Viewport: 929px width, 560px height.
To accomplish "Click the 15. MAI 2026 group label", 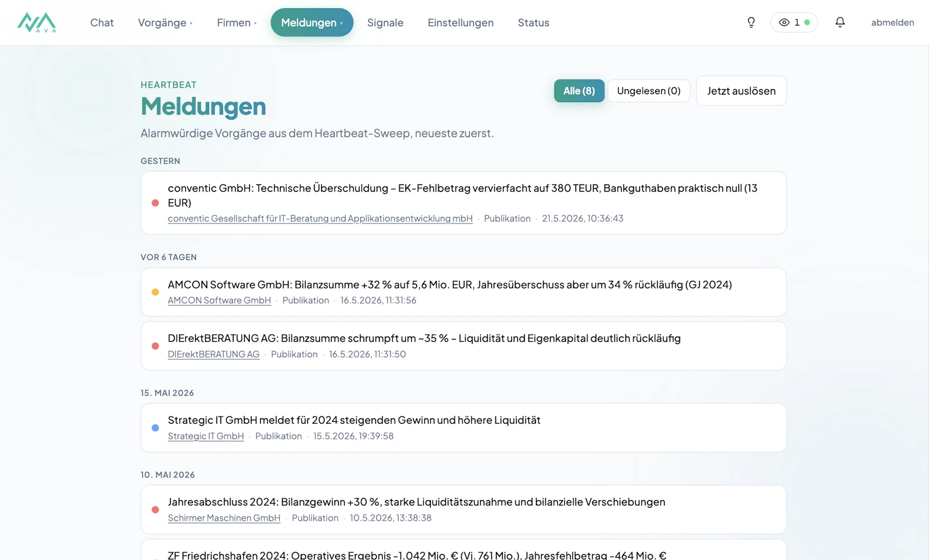I will tap(167, 393).
